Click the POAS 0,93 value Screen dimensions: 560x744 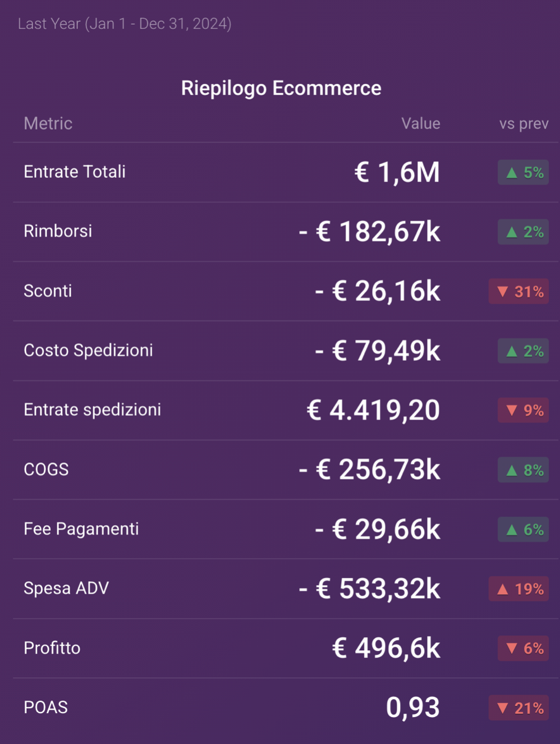pyautogui.click(x=413, y=708)
